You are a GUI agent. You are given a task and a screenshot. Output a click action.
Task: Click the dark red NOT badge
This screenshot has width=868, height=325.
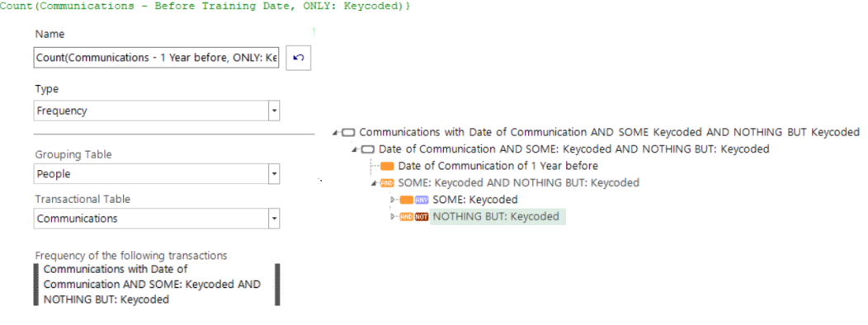click(x=422, y=217)
